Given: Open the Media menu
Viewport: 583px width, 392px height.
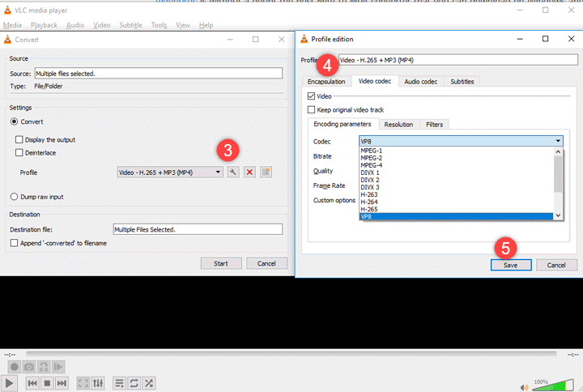Looking at the screenshot, I should (12, 25).
